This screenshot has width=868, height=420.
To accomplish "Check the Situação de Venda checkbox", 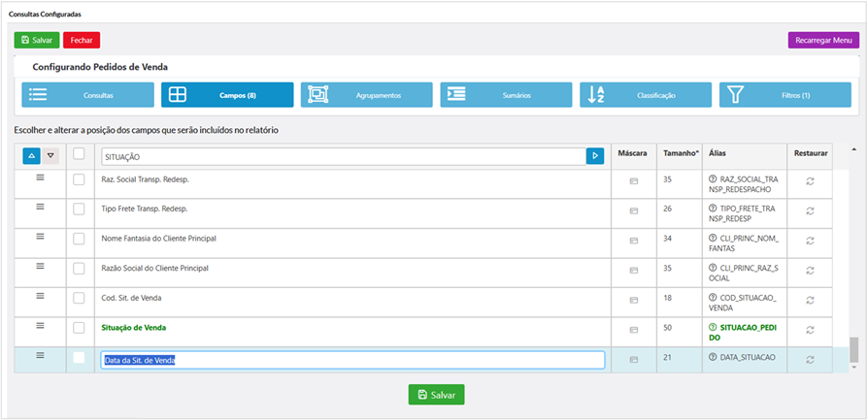I will tap(80, 328).
